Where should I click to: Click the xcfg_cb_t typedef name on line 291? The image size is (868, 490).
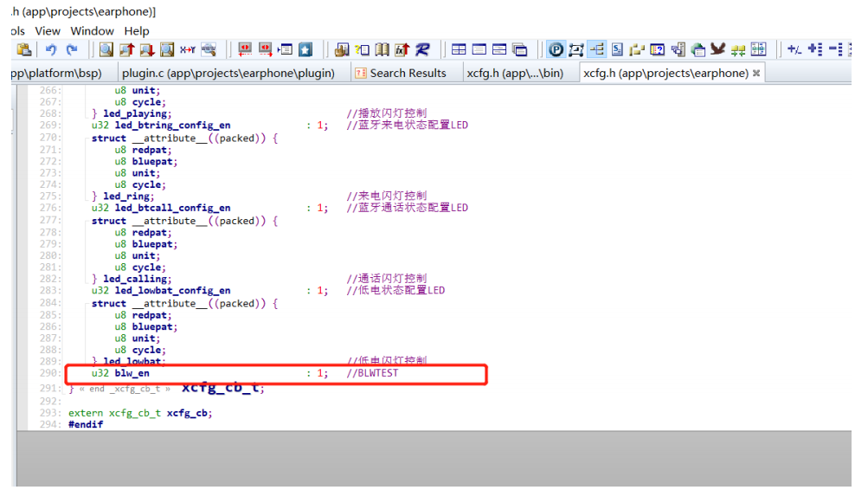[x=221, y=387]
